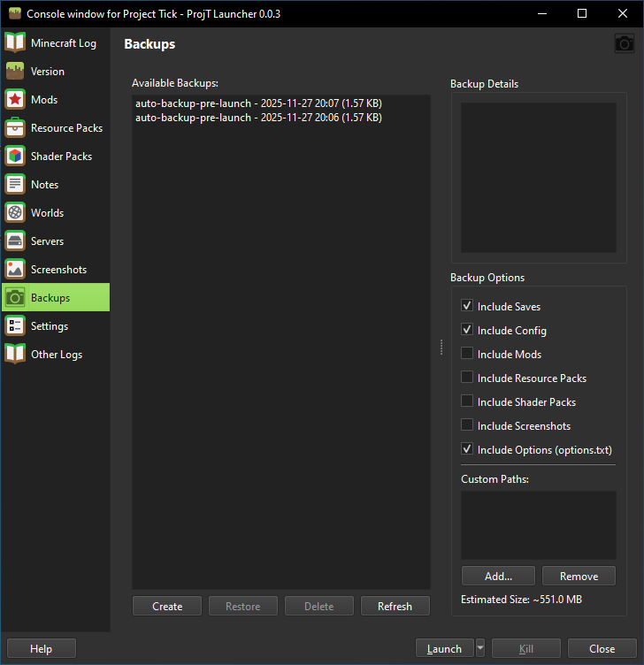
Task: Click the Shader Packs cube icon
Action: tap(15, 156)
